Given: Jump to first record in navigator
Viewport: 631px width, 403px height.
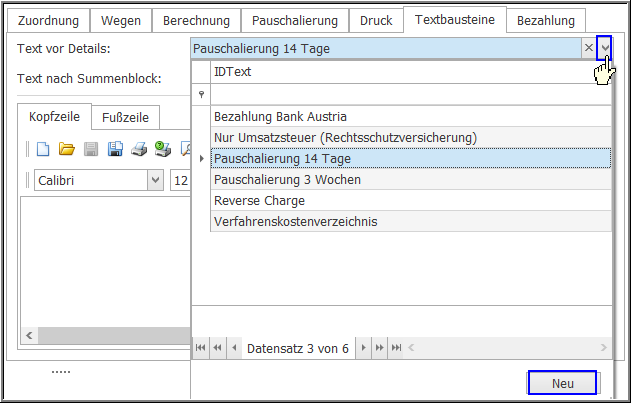Looking at the screenshot, I should click(200, 348).
